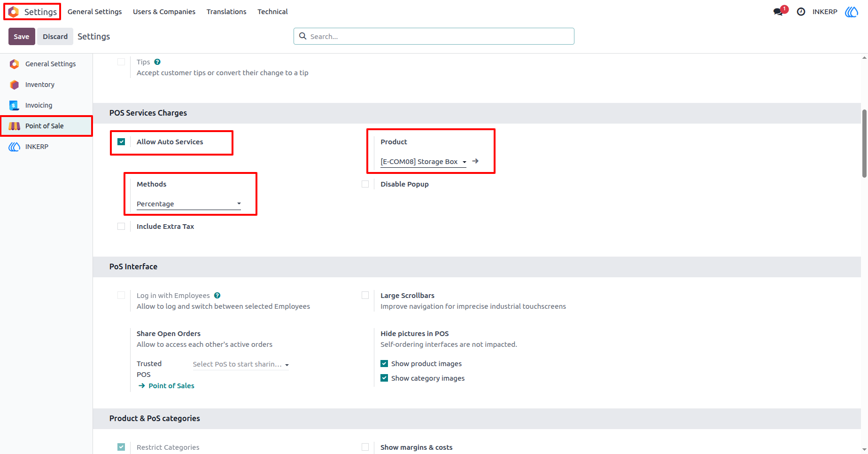Click the Log in with Employees help icon
868x454 pixels.
(217, 296)
